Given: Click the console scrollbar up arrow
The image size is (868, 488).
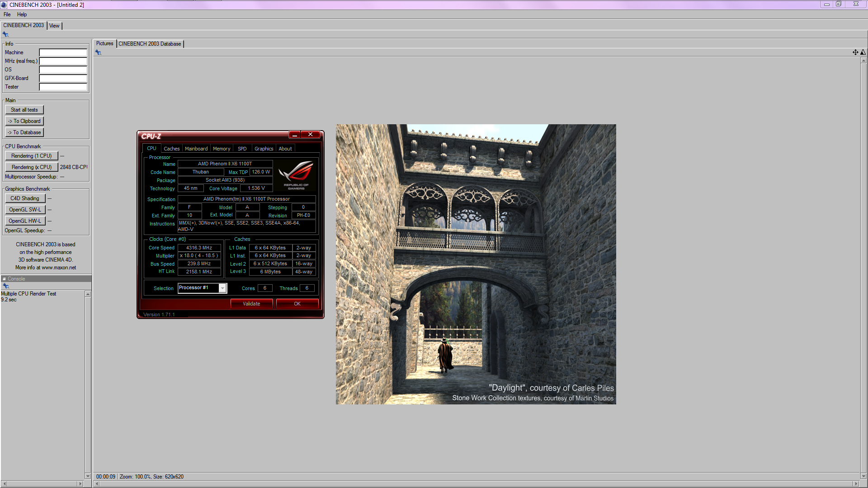Looking at the screenshot, I should (x=88, y=294).
